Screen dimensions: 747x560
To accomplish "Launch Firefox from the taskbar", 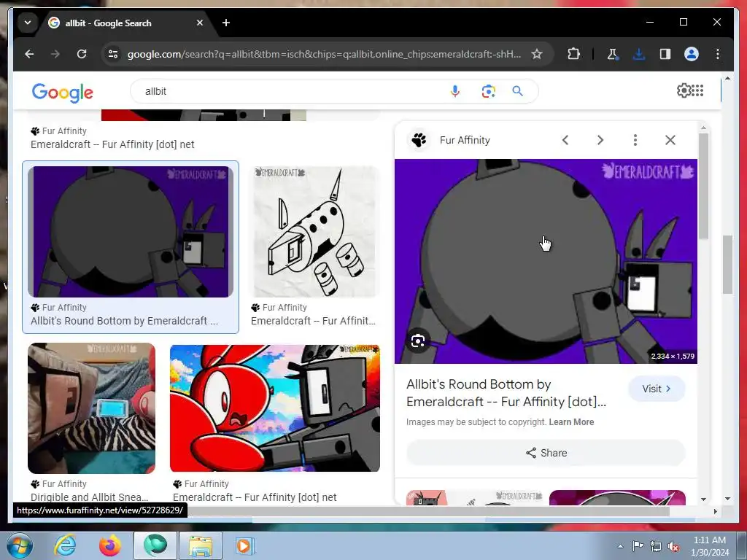I will [x=110, y=545].
